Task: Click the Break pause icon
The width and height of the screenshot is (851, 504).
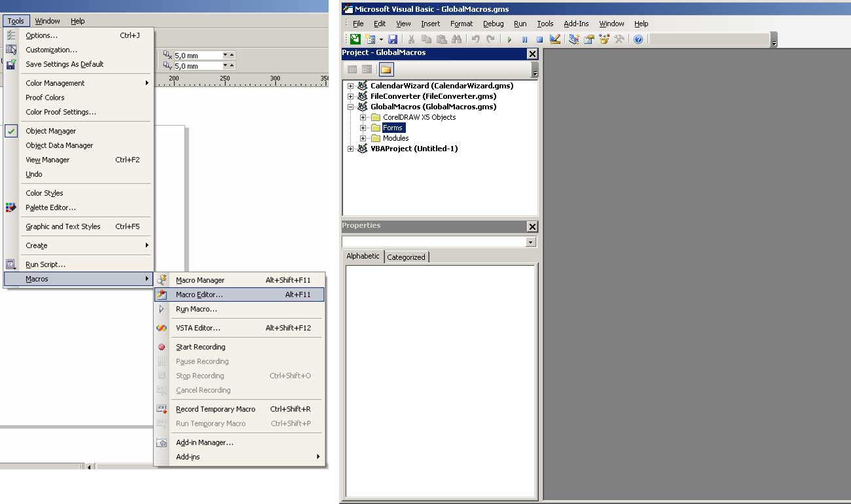Action: coord(524,39)
